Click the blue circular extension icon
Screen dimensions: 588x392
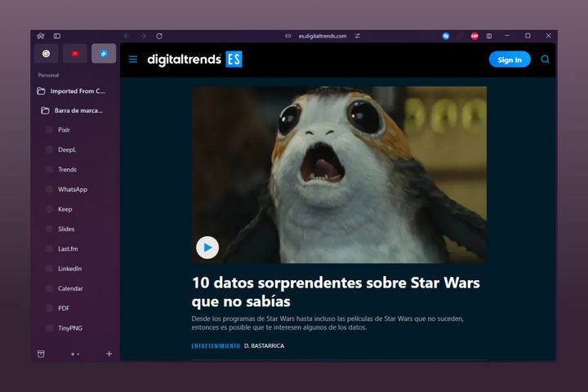[446, 36]
